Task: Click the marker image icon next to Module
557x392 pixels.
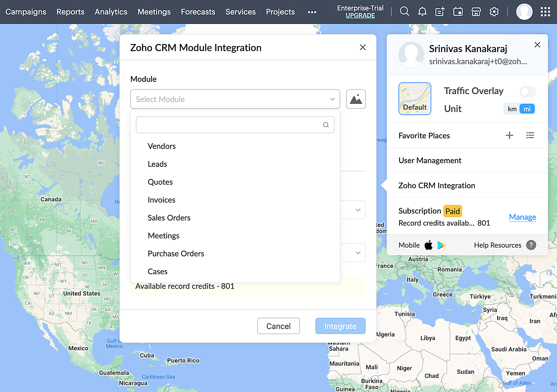Action: 356,99
